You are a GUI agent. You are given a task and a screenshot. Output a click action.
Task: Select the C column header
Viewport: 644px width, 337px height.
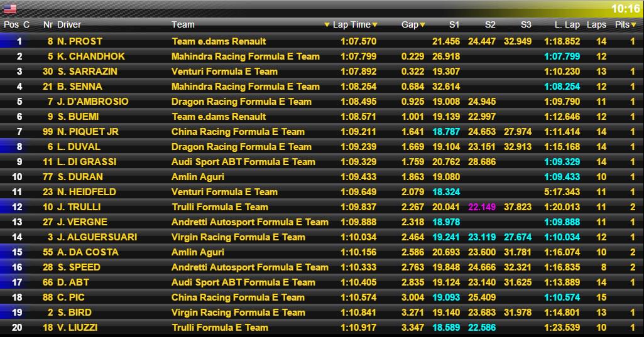(x=26, y=24)
